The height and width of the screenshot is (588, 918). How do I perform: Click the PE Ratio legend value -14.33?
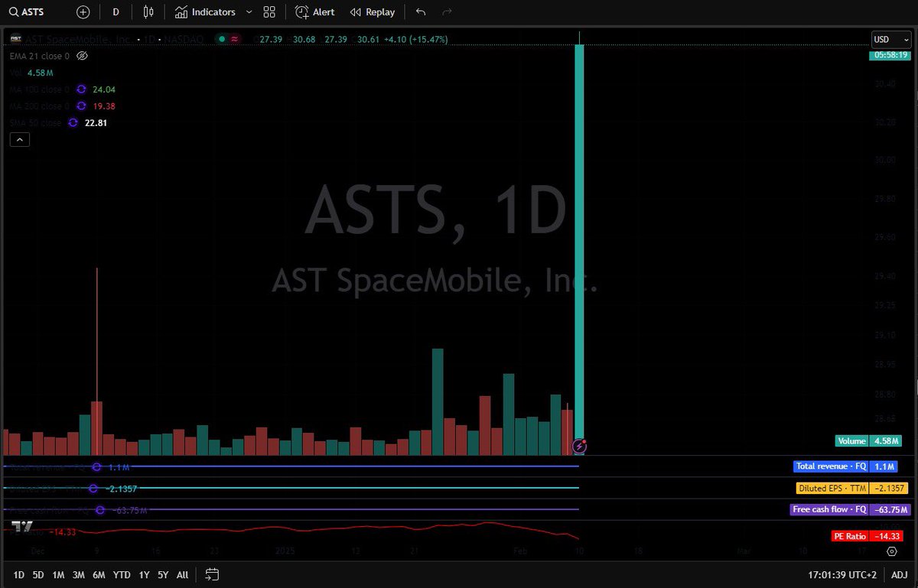(x=63, y=531)
